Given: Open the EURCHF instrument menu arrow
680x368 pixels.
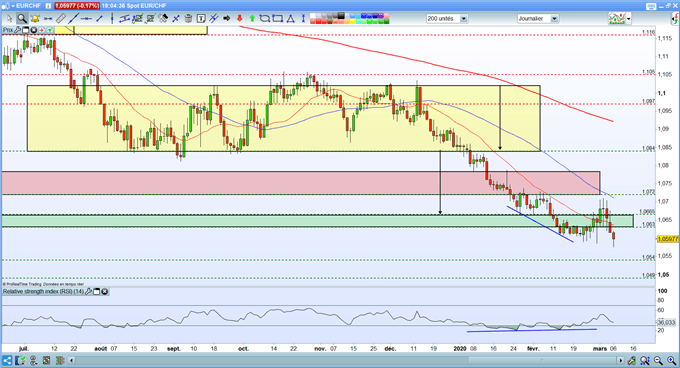Looking at the screenshot, I should (x=13, y=6).
